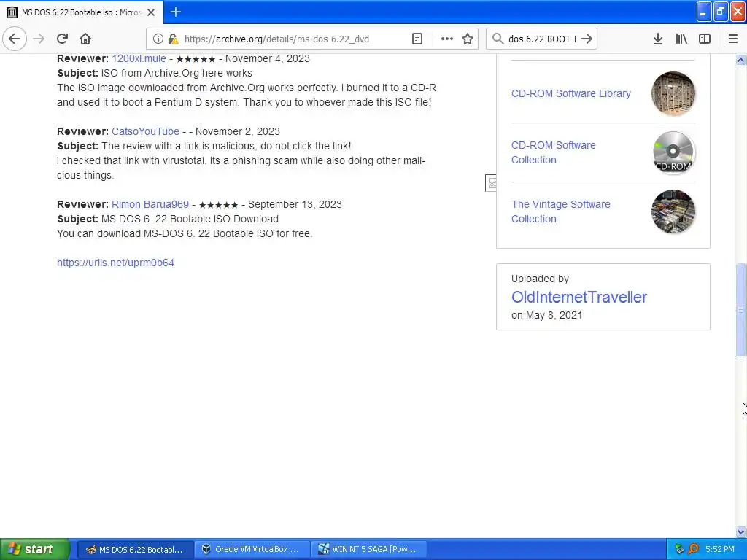This screenshot has height=560, width=747.
Task: Click subject 'MS DOS 6. 22 Bootable ISO Download'
Action: pos(190,219)
